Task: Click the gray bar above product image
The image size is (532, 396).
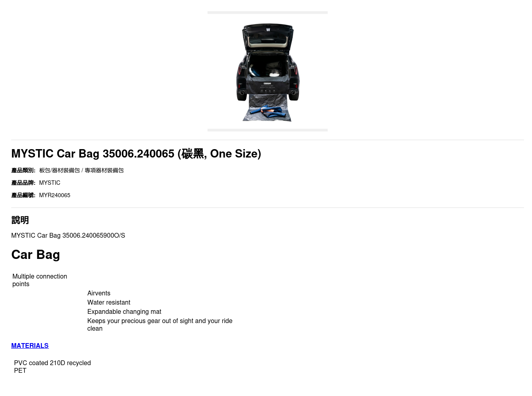Action: pos(268,12)
